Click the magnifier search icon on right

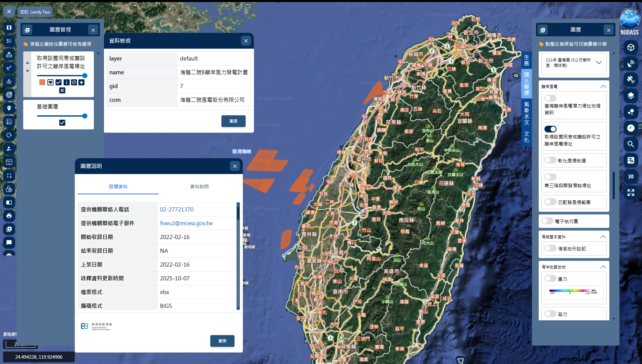(631, 144)
